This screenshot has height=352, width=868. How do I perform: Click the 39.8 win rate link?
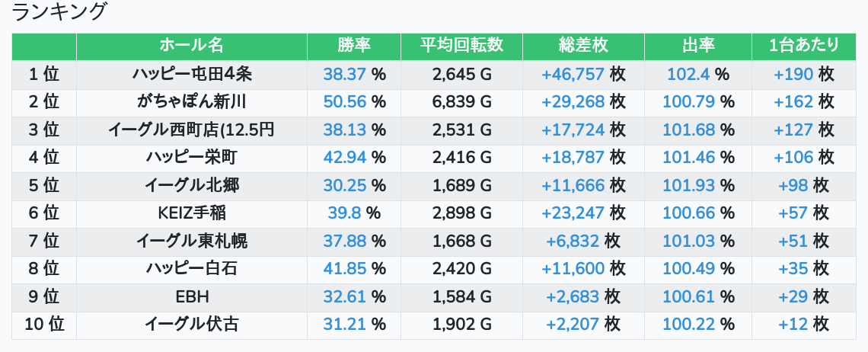click(344, 213)
